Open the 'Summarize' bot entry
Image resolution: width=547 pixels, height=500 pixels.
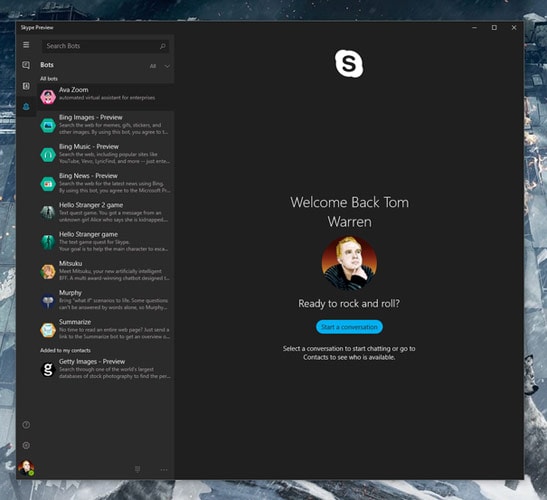(106, 329)
